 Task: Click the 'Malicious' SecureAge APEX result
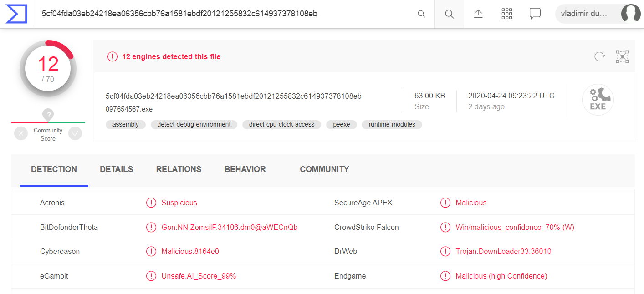click(471, 203)
